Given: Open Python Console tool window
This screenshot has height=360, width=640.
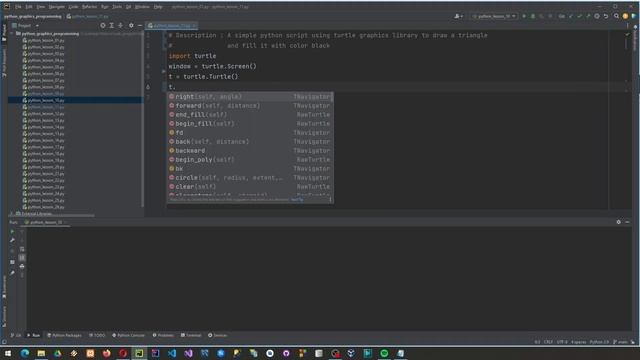Looking at the screenshot, I should [128, 335].
